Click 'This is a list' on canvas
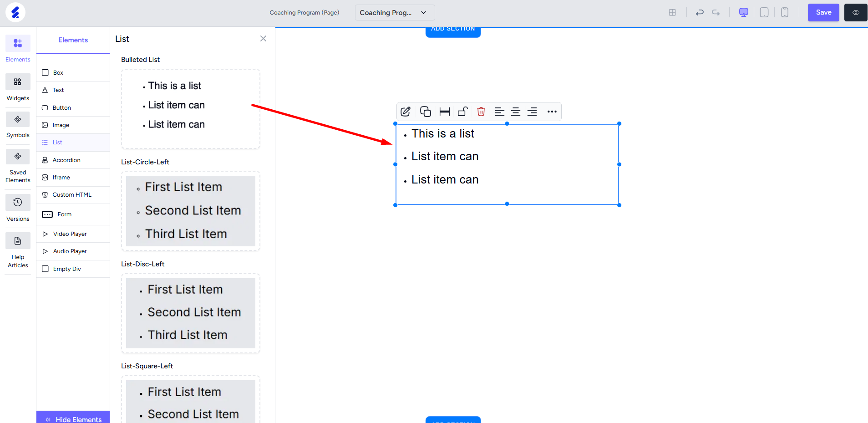 (x=443, y=133)
